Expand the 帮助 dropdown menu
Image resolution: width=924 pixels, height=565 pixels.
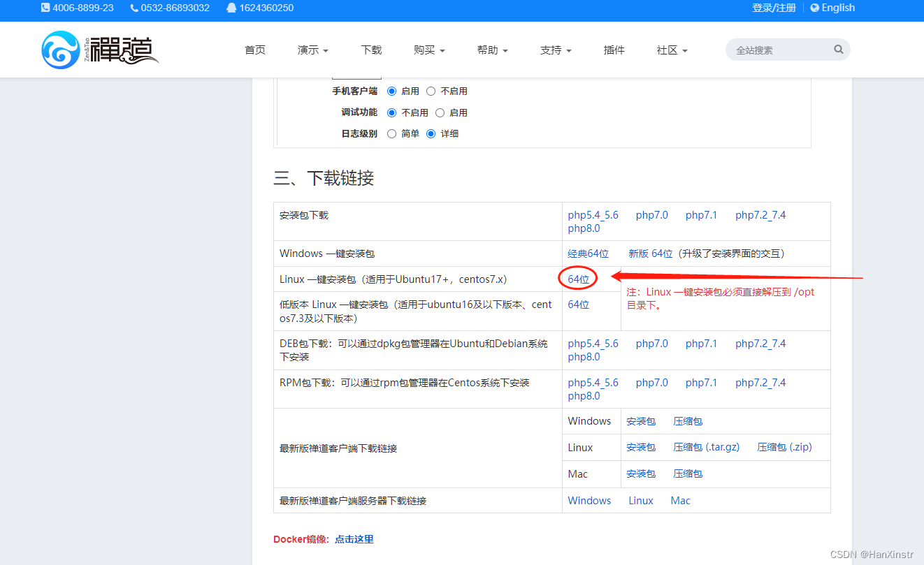492,50
